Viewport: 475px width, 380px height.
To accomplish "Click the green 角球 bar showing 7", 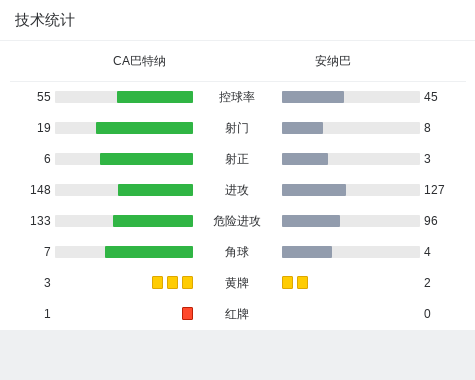I will [149, 252].
